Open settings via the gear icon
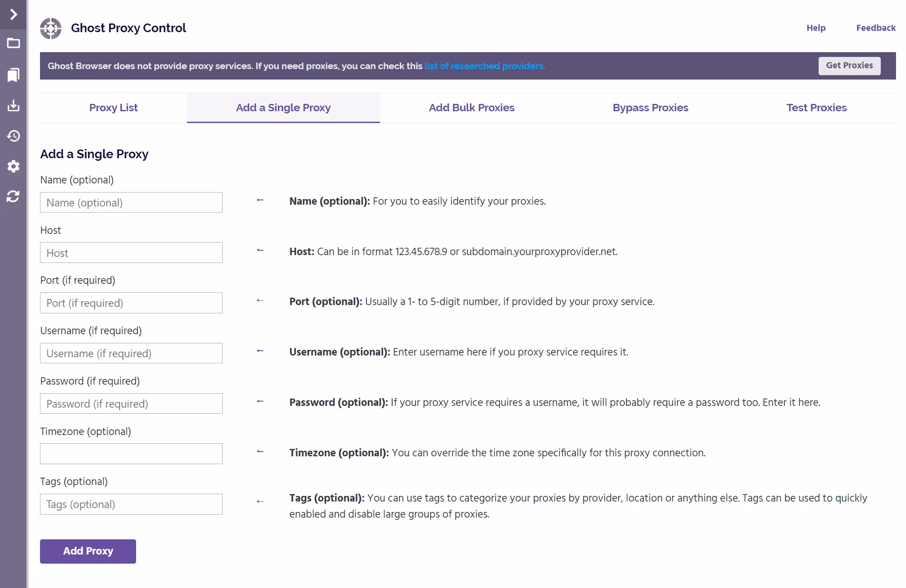 tap(13, 166)
